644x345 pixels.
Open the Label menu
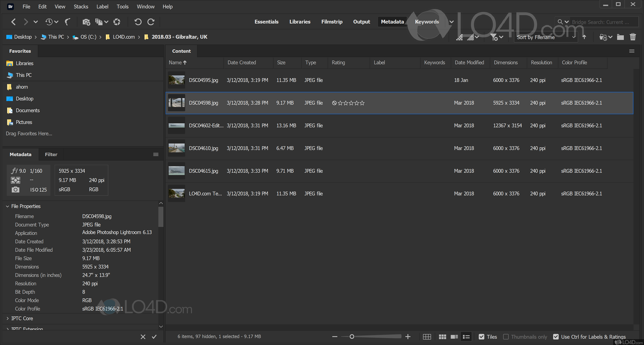click(102, 7)
